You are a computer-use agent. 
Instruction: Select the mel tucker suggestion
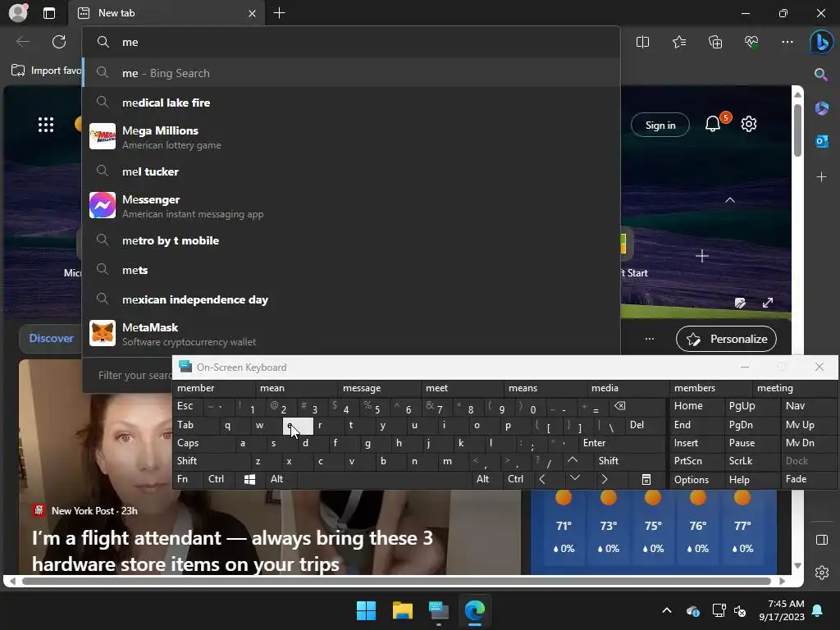(351, 171)
